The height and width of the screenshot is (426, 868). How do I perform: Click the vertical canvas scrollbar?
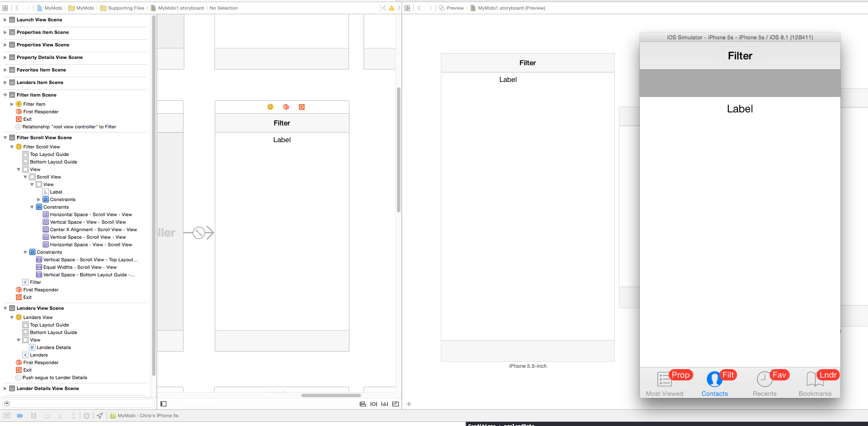(399, 150)
